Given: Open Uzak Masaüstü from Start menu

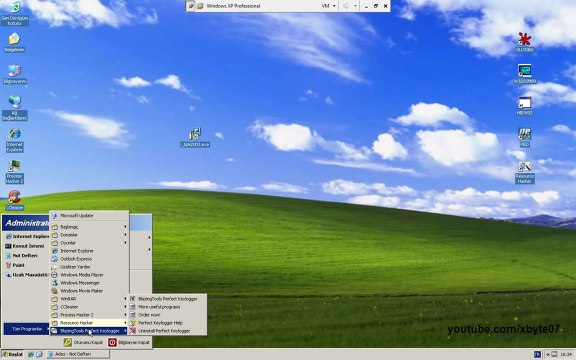Looking at the screenshot, I should pos(26,275).
